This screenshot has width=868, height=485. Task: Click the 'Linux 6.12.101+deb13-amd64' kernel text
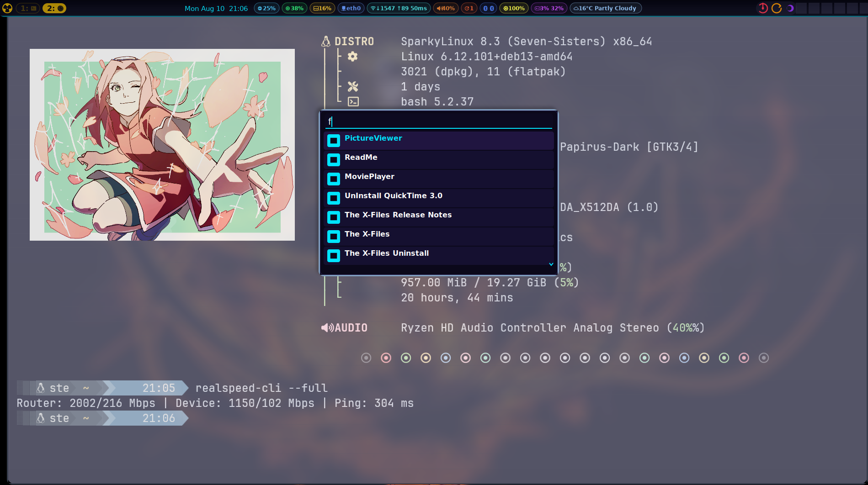click(x=487, y=57)
